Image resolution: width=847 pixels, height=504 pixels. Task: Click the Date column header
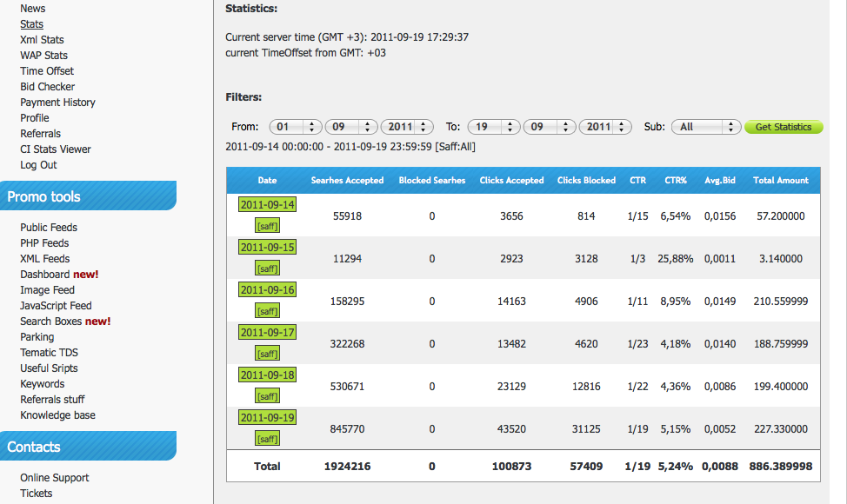click(267, 181)
